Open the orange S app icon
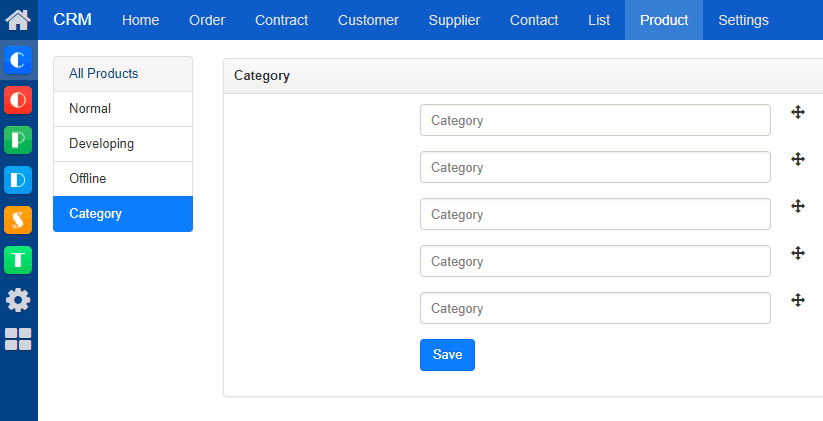Image resolution: width=823 pixels, height=421 pixels. tap(18, 219)
